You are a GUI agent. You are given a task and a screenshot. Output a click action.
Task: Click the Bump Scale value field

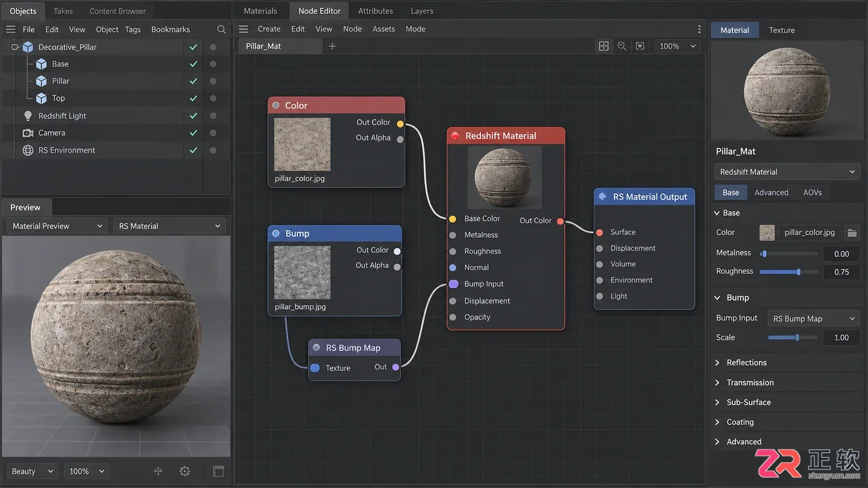841,337
